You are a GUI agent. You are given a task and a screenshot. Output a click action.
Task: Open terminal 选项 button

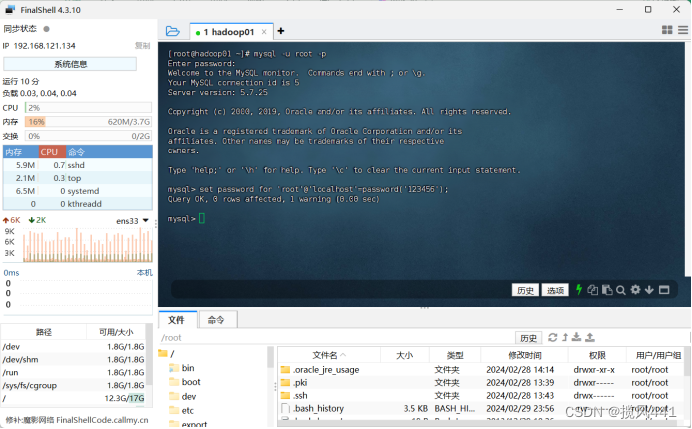point(555,290)
